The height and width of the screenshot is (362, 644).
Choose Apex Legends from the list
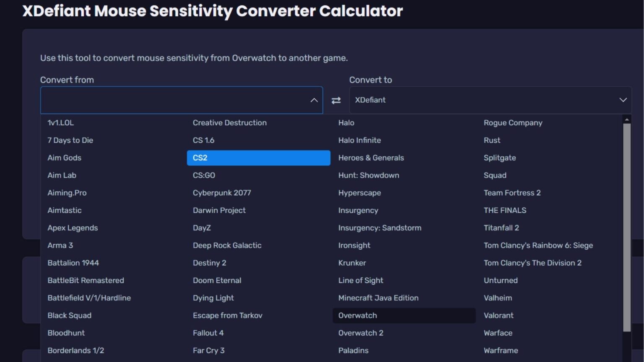[72, 228]
